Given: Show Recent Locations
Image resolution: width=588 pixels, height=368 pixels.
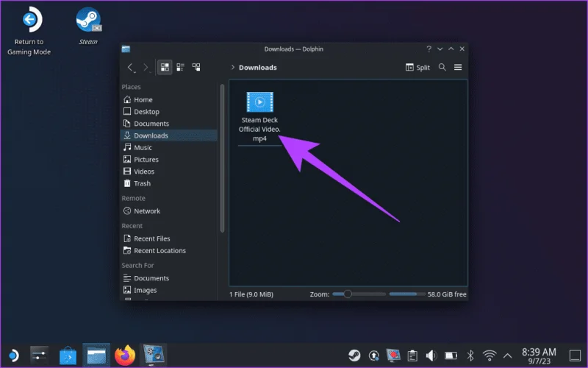Looking at the screenshot, I should [x=169, y=250].
